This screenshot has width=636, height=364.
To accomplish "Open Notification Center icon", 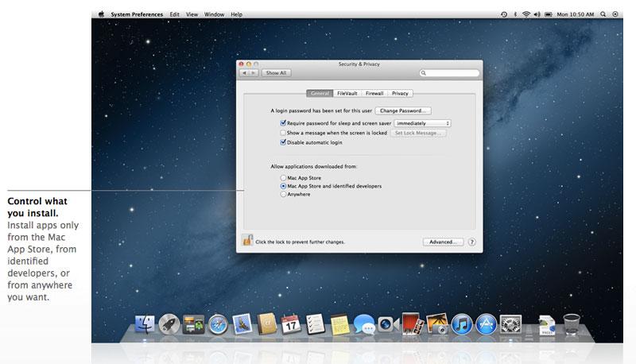I will pos(615,14).
